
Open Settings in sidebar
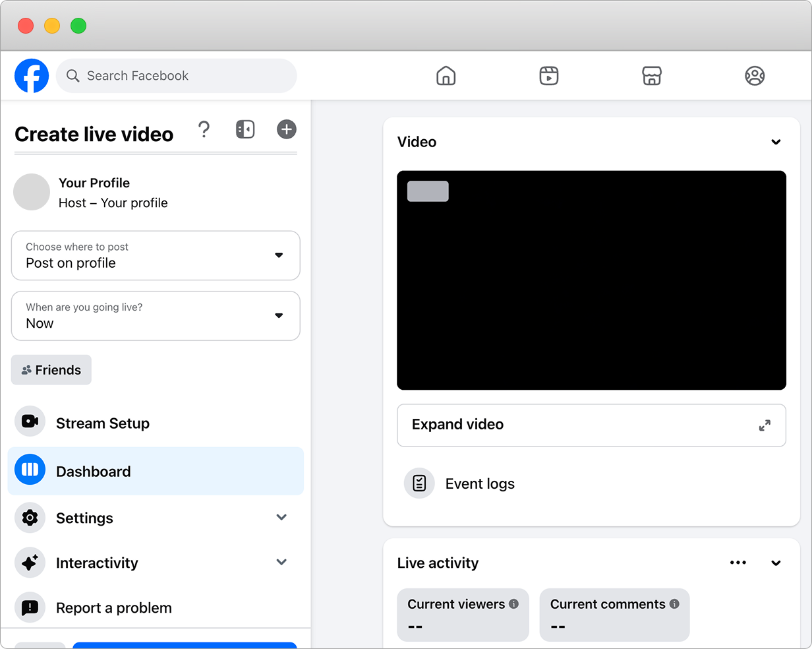(156, 518)
